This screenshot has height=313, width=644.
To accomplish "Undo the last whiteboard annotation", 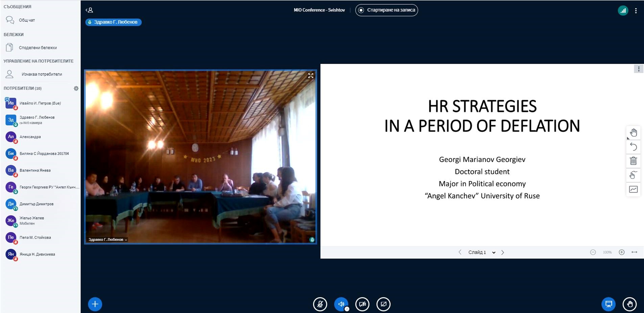I will click(633, 147).
